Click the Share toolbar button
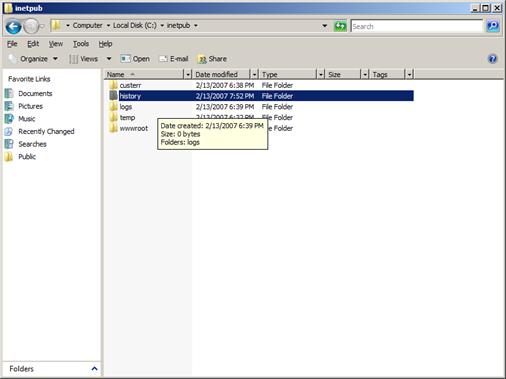This screenshot has height=379, width=506. 212,59
